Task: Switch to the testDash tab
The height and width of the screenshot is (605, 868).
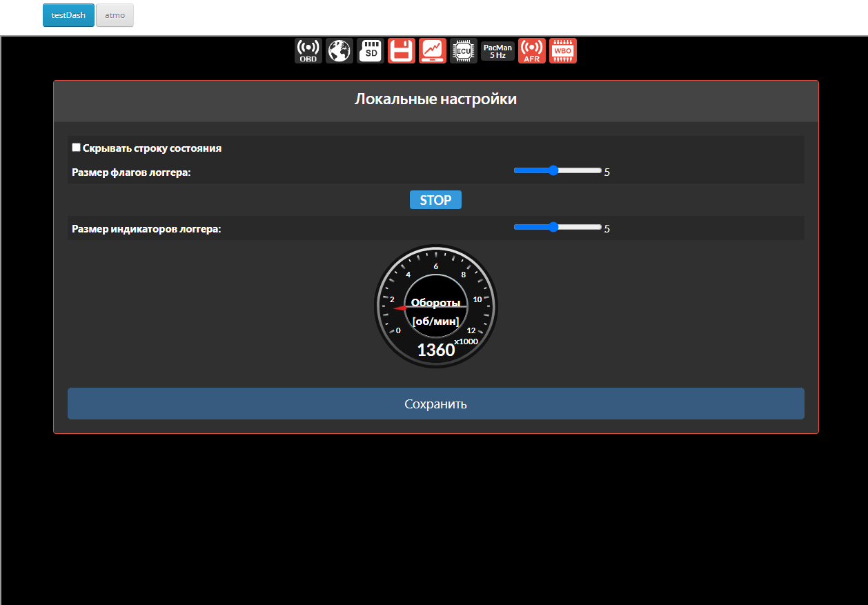Action: pos(68,15)
